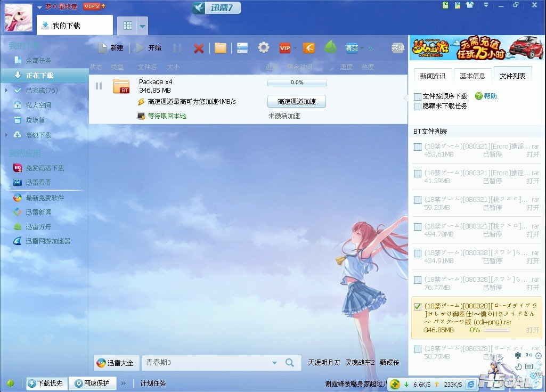Image resolution: width=546 pixels, height=392 pixels.
Task: Expand the 离线下载 tree arrow
Action: click(6, 135)
